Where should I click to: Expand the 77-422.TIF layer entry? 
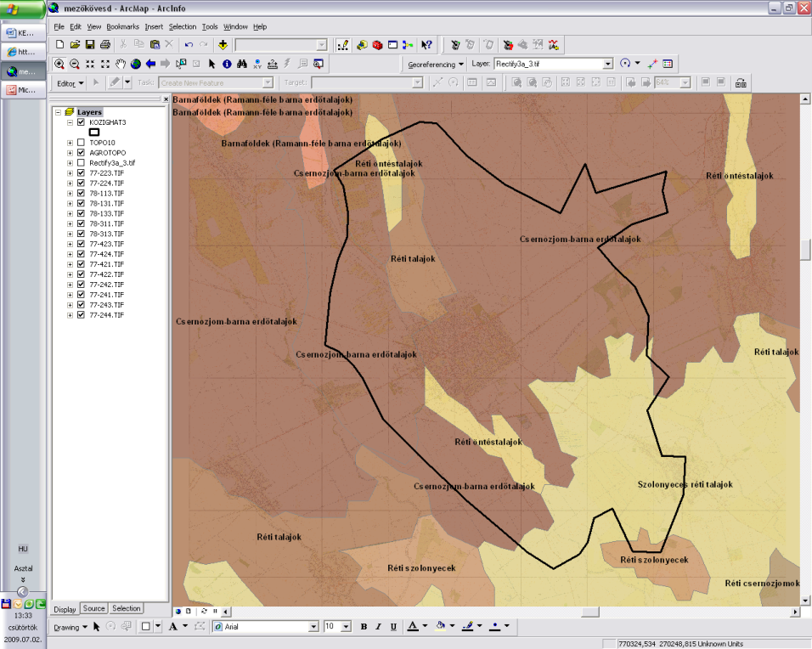click(70, 274)
